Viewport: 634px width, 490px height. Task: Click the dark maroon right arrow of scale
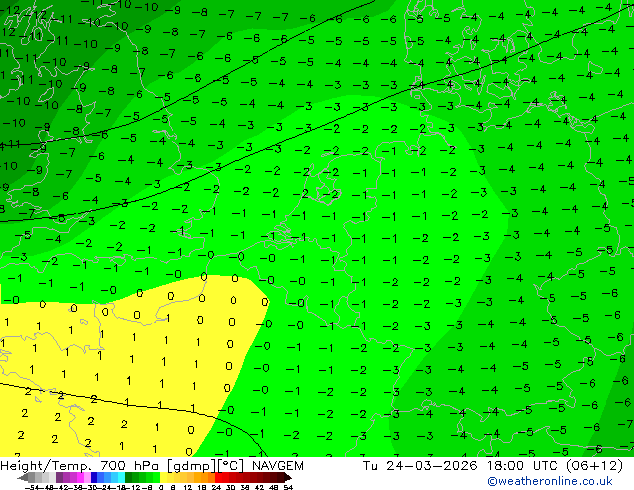point(288,477)
